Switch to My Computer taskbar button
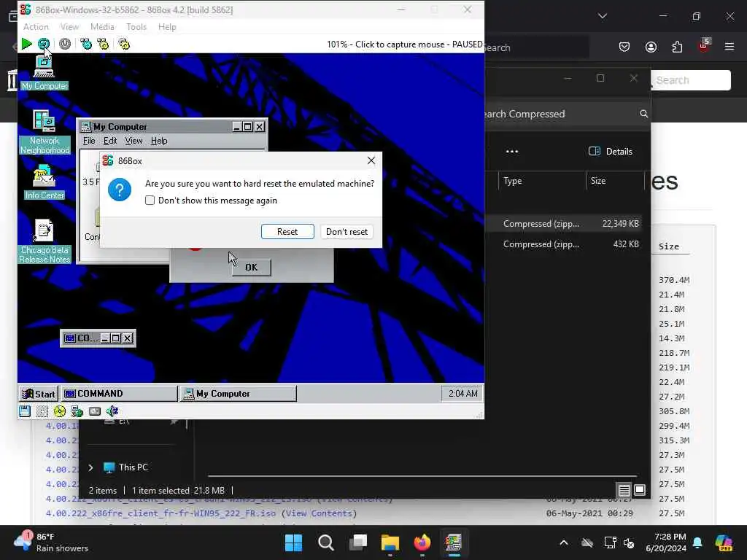 [x=239, y=394]
